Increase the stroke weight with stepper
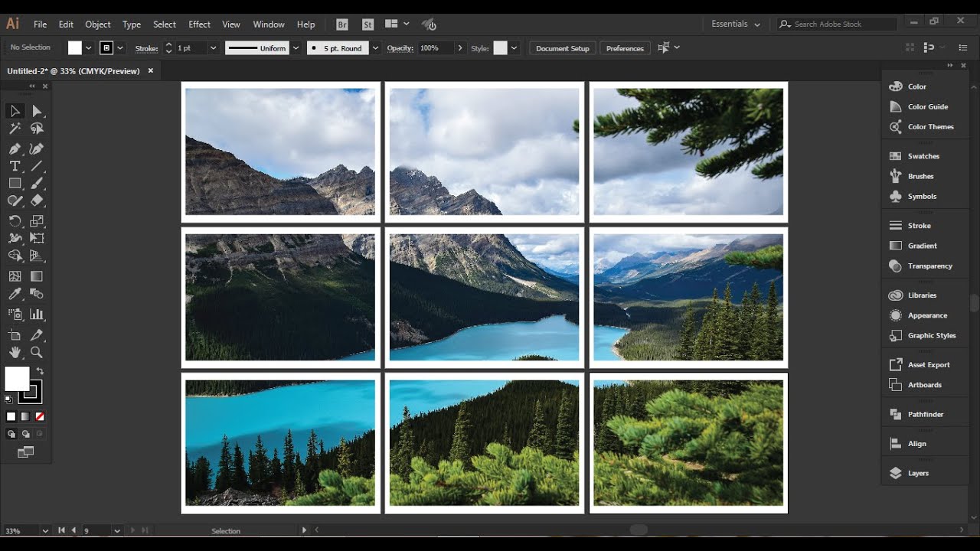 coord(168,44)
